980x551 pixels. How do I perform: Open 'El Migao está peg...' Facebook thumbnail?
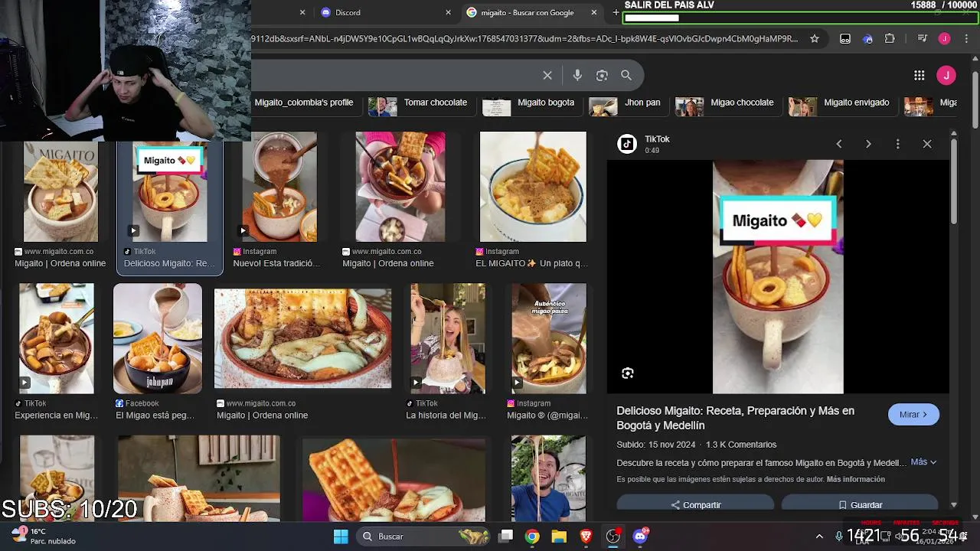click(x=158, y=338)
